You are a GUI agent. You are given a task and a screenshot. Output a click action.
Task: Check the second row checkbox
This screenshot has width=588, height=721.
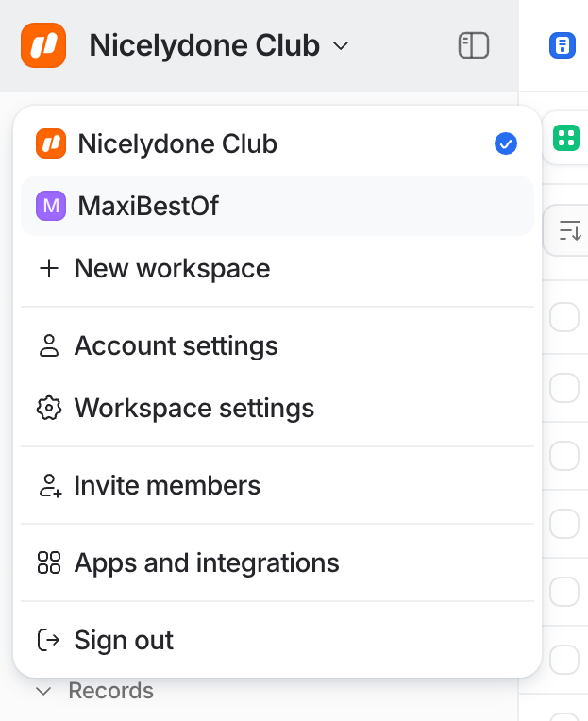coord(564,387)
